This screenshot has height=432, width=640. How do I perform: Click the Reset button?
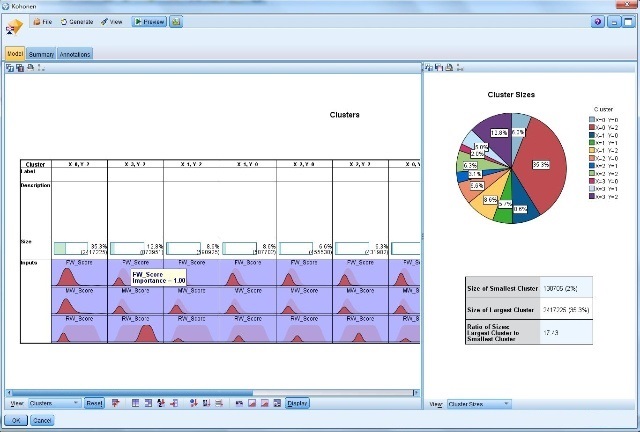[94, 403]
